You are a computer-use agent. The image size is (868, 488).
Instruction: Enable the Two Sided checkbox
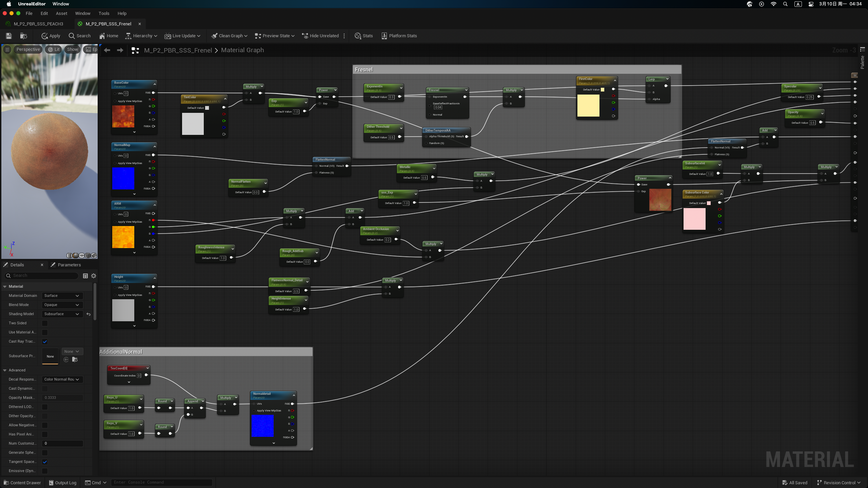point(45,323)
